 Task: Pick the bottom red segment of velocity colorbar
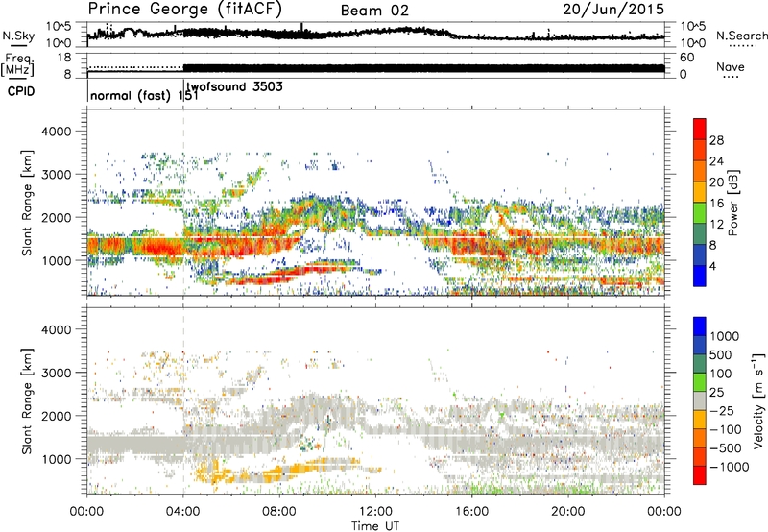[x=700, y=475]
